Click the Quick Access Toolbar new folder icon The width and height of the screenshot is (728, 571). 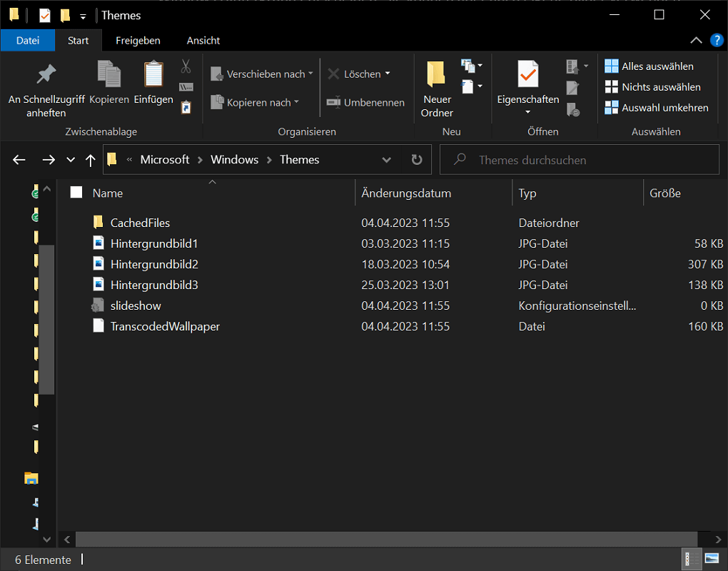65,16
